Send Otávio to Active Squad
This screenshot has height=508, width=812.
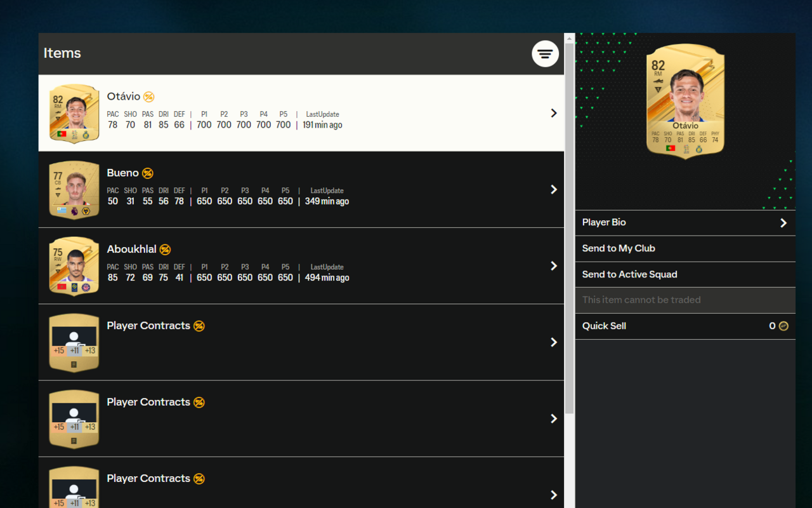685,274
